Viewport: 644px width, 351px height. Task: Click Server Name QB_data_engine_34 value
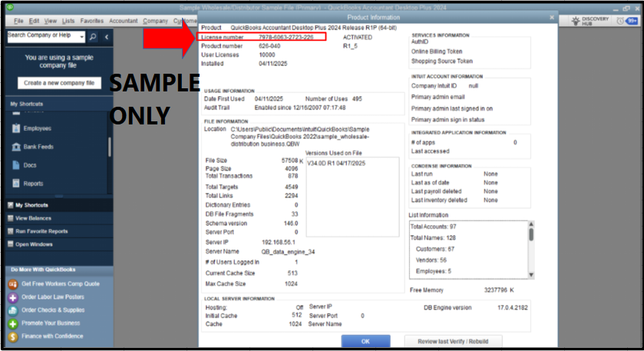click(288, 252)
